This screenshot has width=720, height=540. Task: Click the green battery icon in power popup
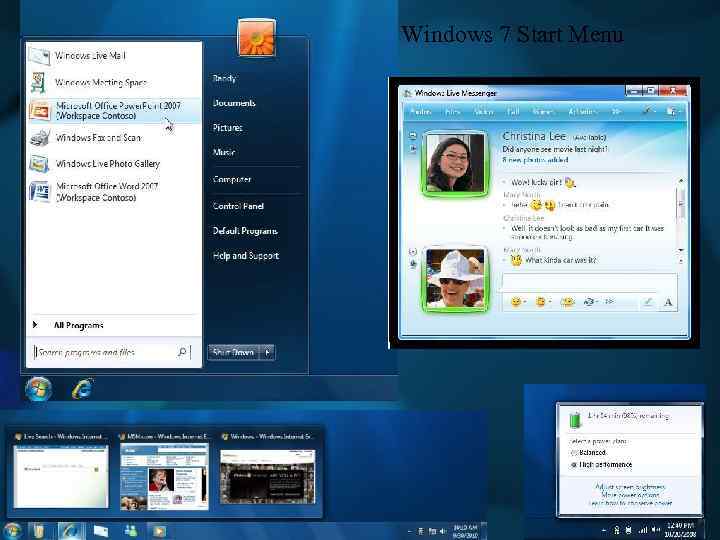coord(575,420)
